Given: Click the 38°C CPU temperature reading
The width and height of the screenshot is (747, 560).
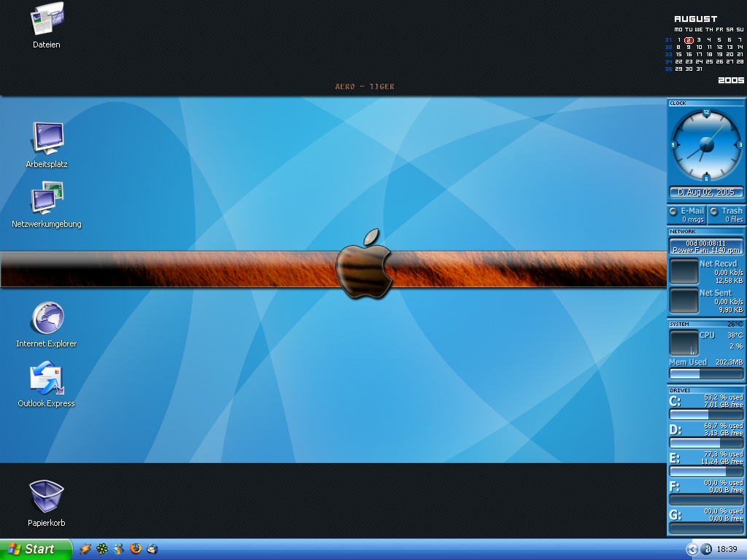Looking at the screenshot, I should point(735,335).
